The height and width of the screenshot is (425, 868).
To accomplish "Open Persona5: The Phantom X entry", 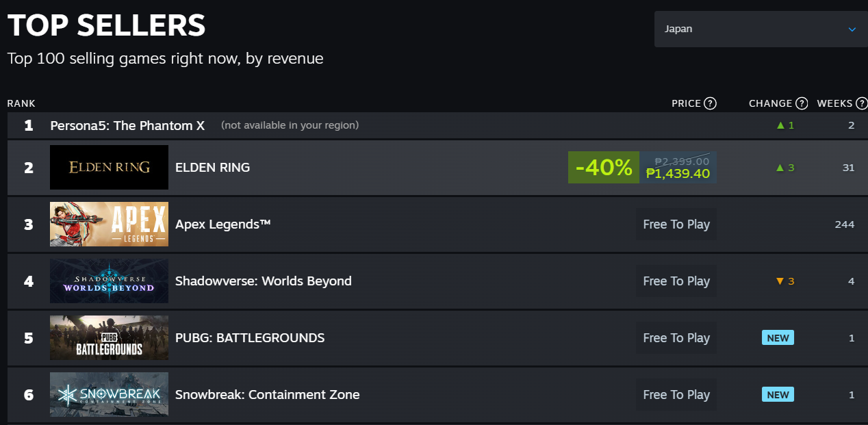I will tap(127, 125).
